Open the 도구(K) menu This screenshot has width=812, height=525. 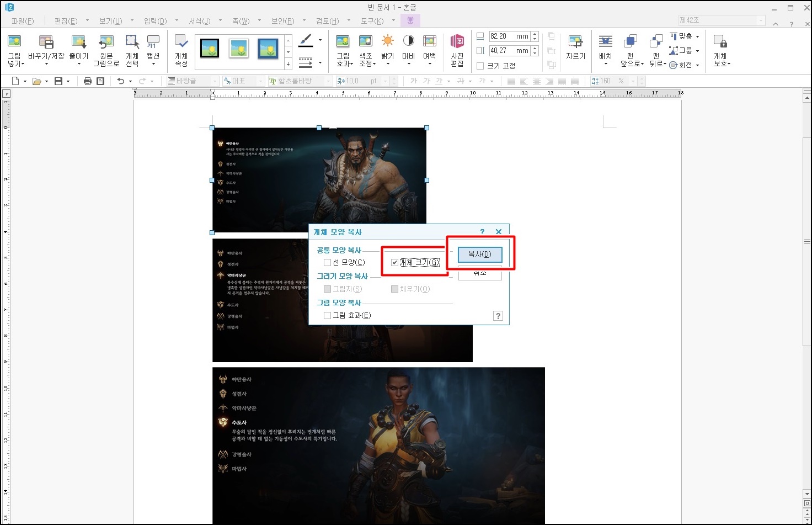pyautogui.click(x=372, y=21)
